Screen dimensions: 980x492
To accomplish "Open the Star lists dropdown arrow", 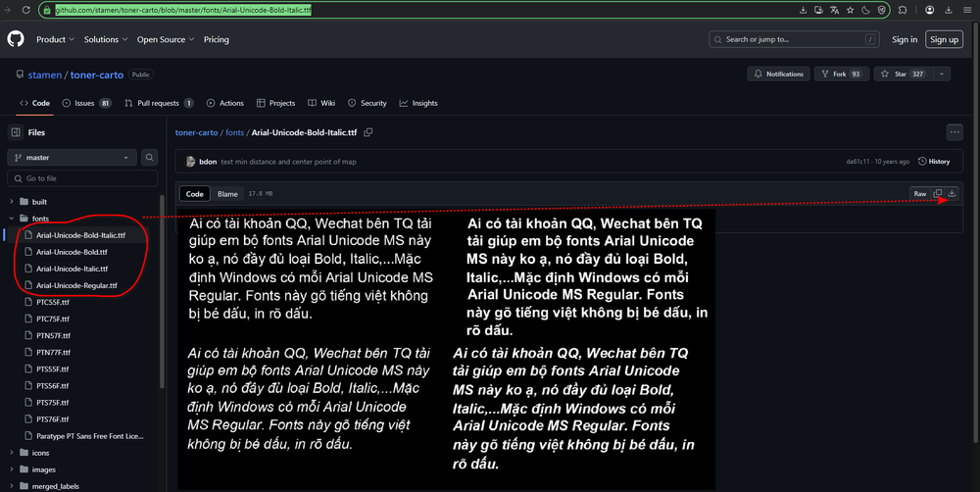I will [942, 74].
